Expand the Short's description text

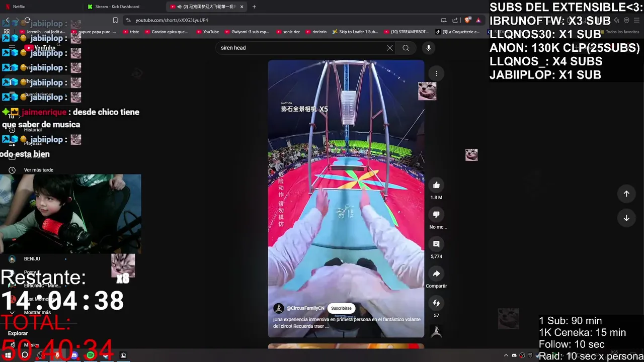[x=347, y=323]
